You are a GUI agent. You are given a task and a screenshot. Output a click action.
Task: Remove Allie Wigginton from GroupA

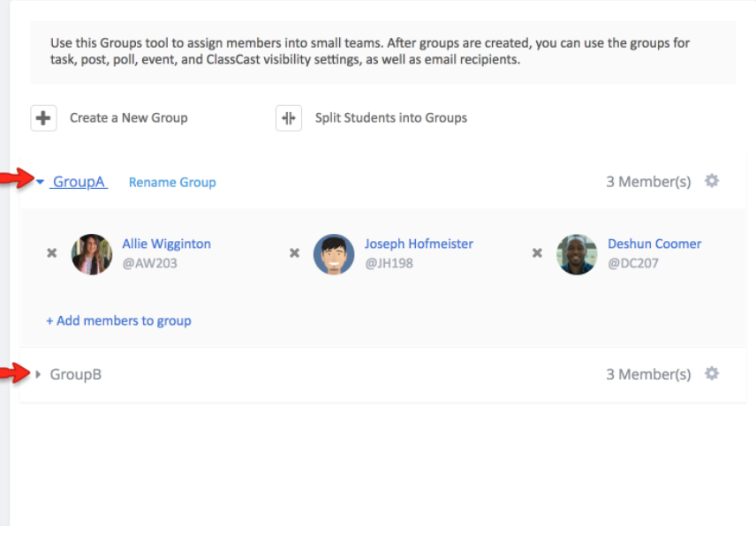pos(52,253)
